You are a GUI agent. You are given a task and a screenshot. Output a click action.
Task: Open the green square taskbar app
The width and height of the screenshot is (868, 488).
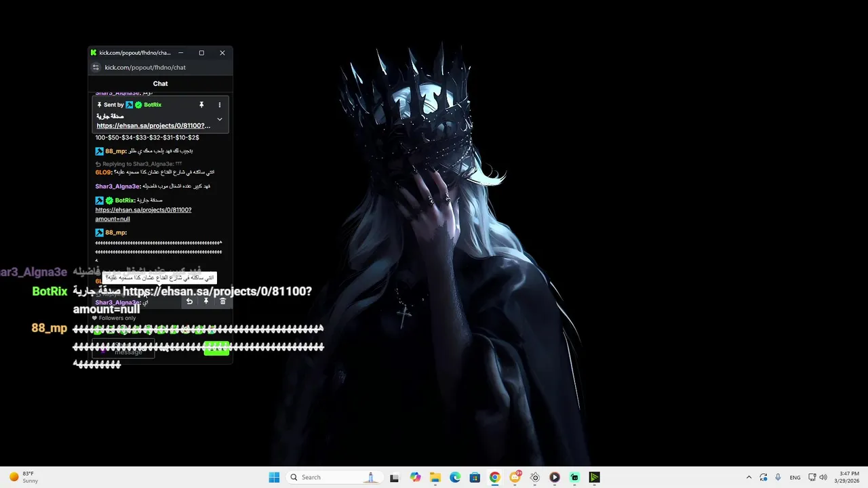coord(574,477)
